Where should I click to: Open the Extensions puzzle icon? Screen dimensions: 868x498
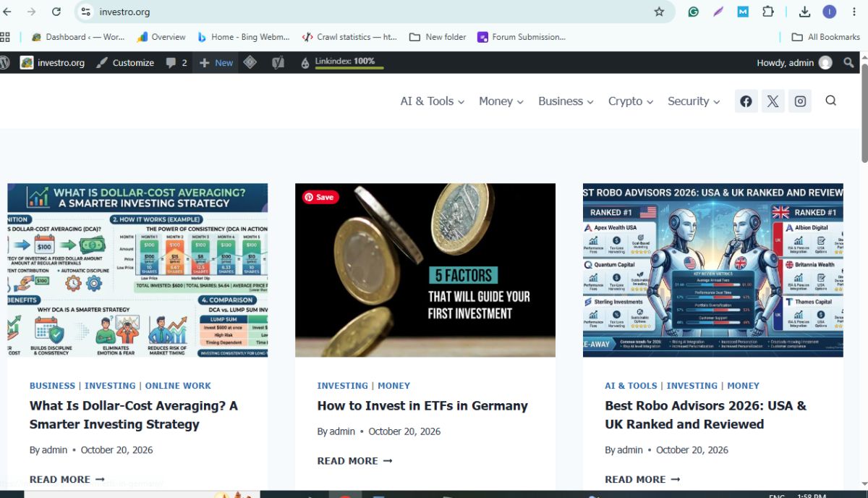point(768,12)
